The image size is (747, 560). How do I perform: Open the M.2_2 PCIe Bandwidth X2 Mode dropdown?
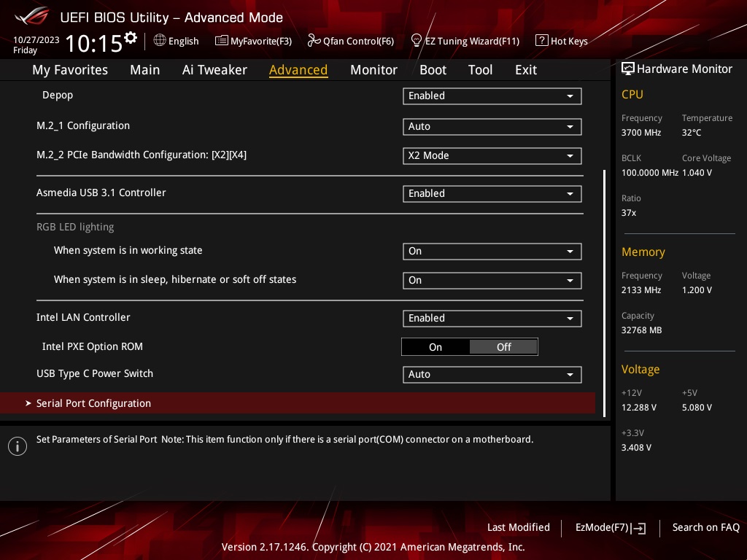[492, 156]
